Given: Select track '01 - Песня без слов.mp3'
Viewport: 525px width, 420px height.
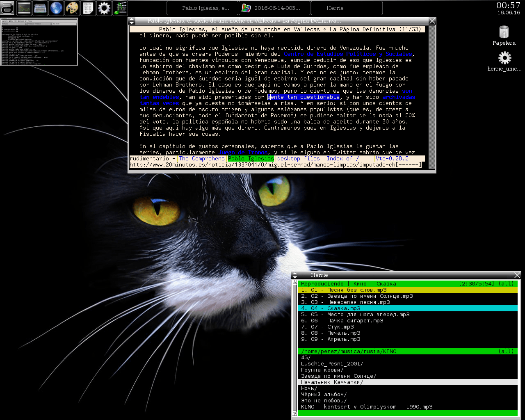Looking at the screenshot, I should point(408,290).
